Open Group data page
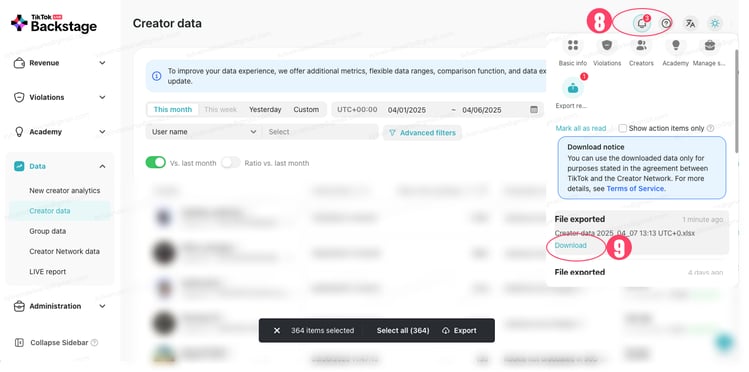The width and height of the screenshot is (749, 372). coord(48,231)
